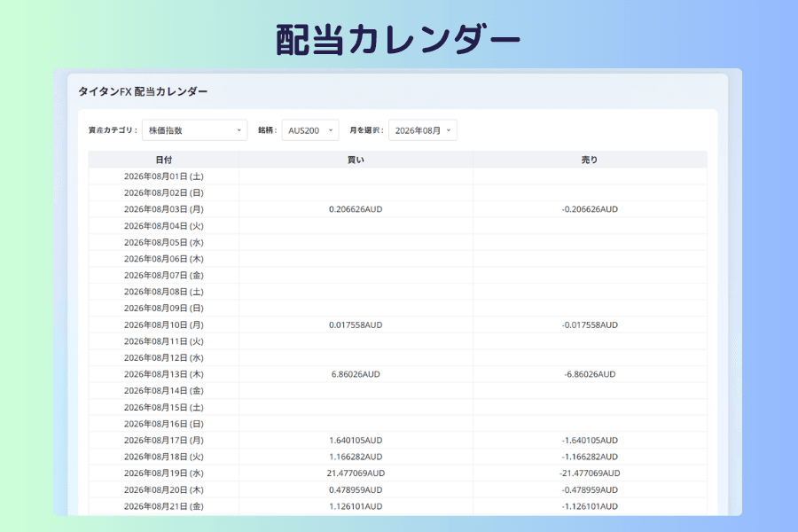This screenshot has width=798, height=532.
Task: Click buy value 0.478959AUD
Action: point(356,489)
